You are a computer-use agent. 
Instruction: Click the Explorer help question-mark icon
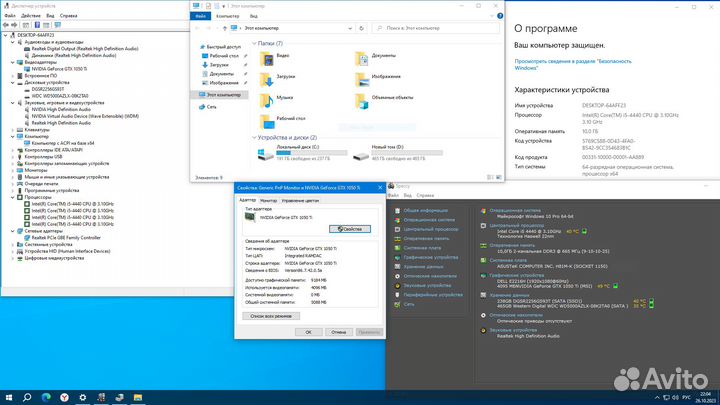[500, 16]
